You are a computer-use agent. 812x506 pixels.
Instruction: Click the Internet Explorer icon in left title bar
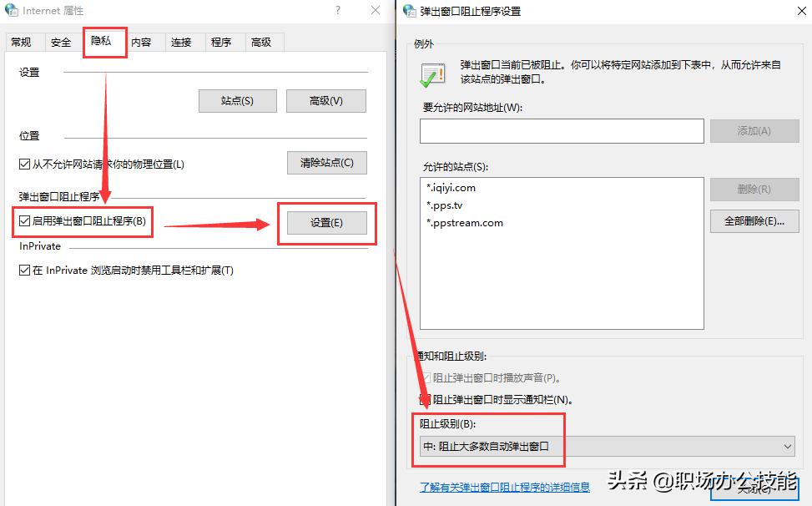pos(12,11)
